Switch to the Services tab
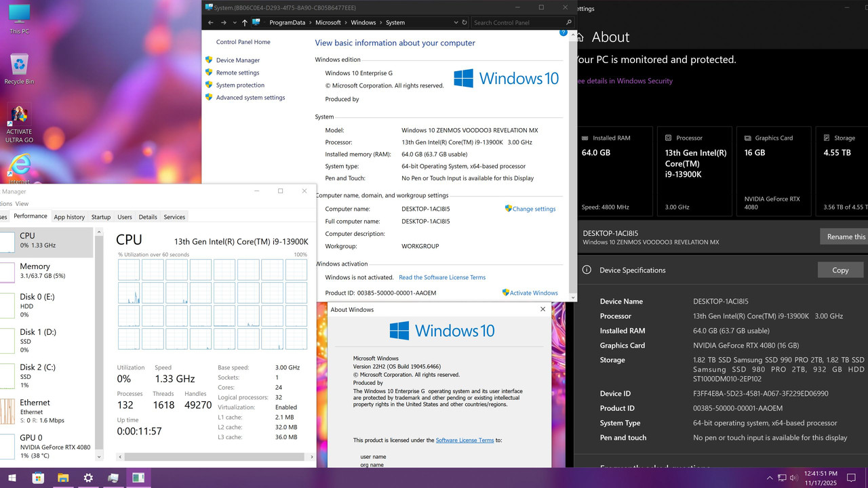868x488 pixels. [x=174, y=217]
